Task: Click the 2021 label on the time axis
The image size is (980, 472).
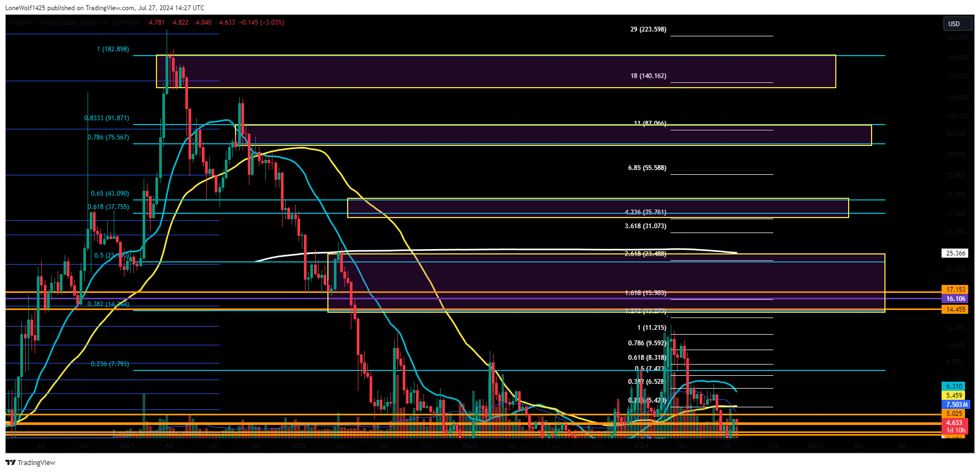Action: (127, 446)
